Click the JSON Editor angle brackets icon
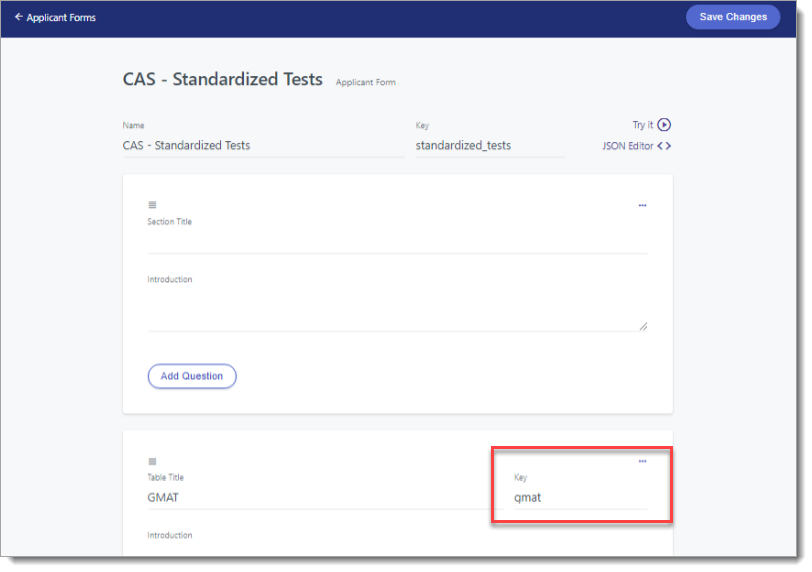Image resolution: width=812 pixels, height=572 pixels. pyautogui.click(x=664, y=146)
